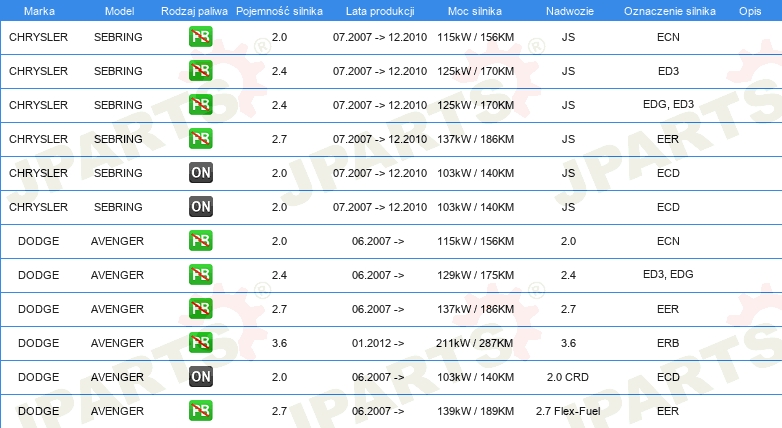Click the 2.7 Flex-Fuel body cell
The width and height of the screenshot is (782, 428).
(568, 411)
